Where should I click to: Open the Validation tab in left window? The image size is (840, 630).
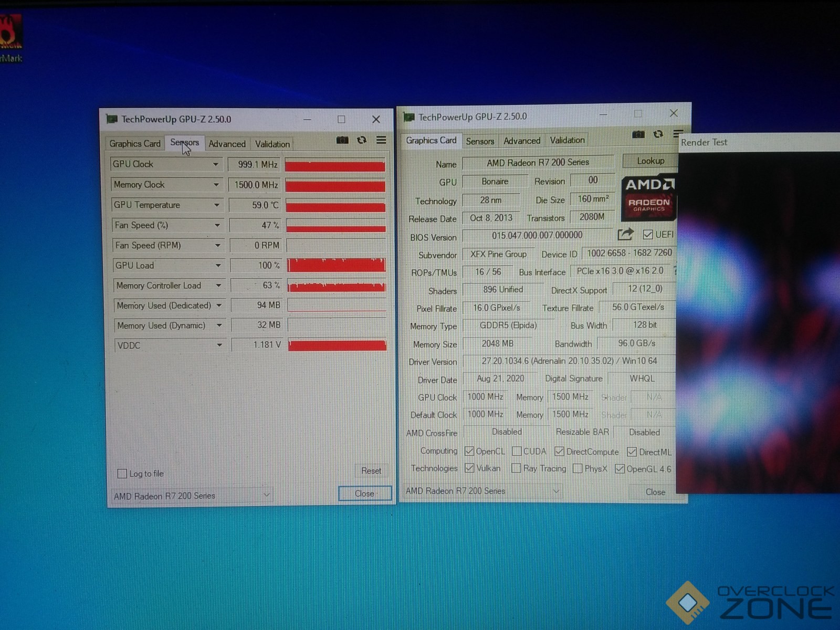click(x=272, y=144)
